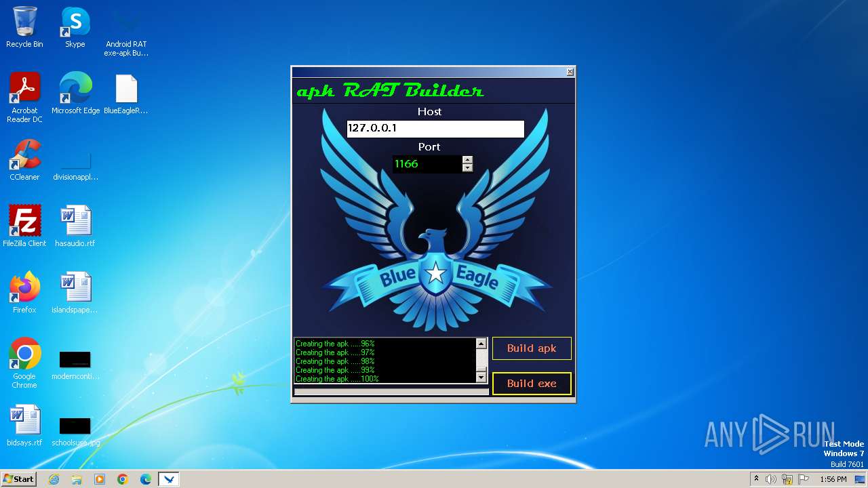Select bidsays.rtf document icon
The image size is (868, 488).
[x=24, y=426]
